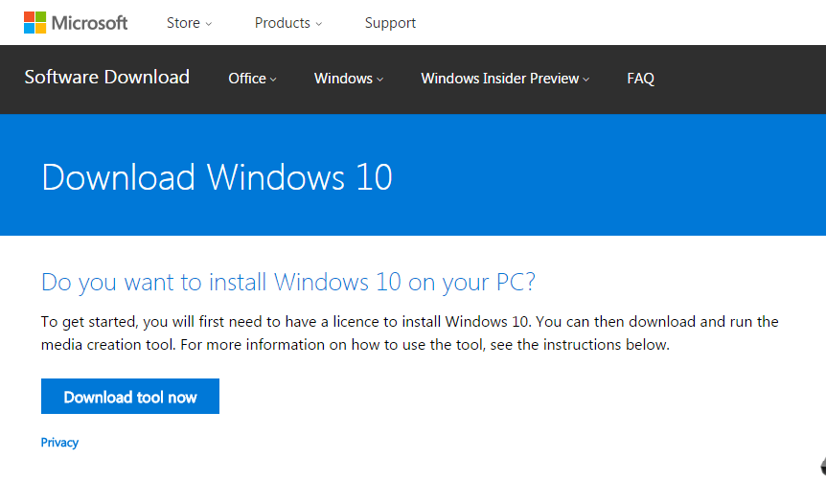The width and height of the screenshot is (826, 504).
Task: Go to Software Download home
Action: [107, 78]
